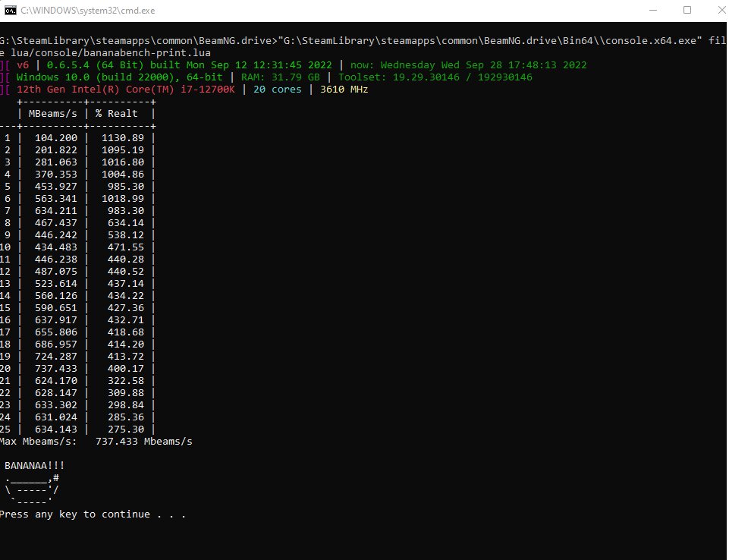This screenshot has height=560, width=729.
Task: Click the 'BANANAA!!!' text
Action: [35, 465]
